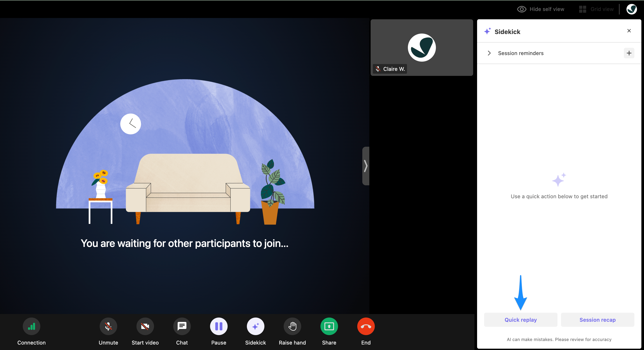644x350 pixels.
Task: Click the Sidekick sparkle icon in the panel header
Action: point(488,31)
